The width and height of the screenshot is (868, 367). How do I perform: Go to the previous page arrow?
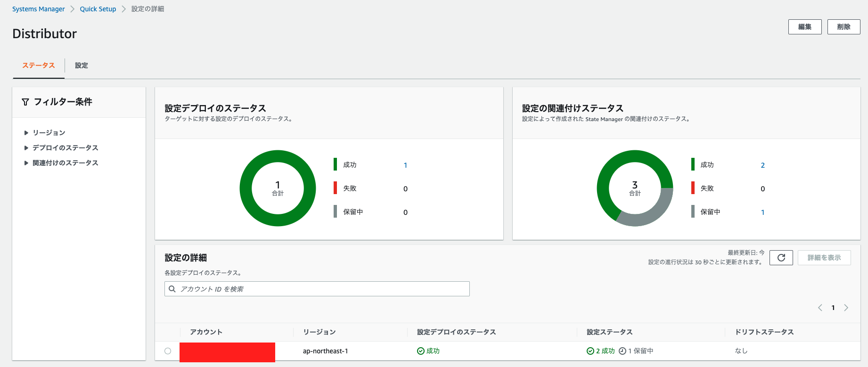(820, 308)
